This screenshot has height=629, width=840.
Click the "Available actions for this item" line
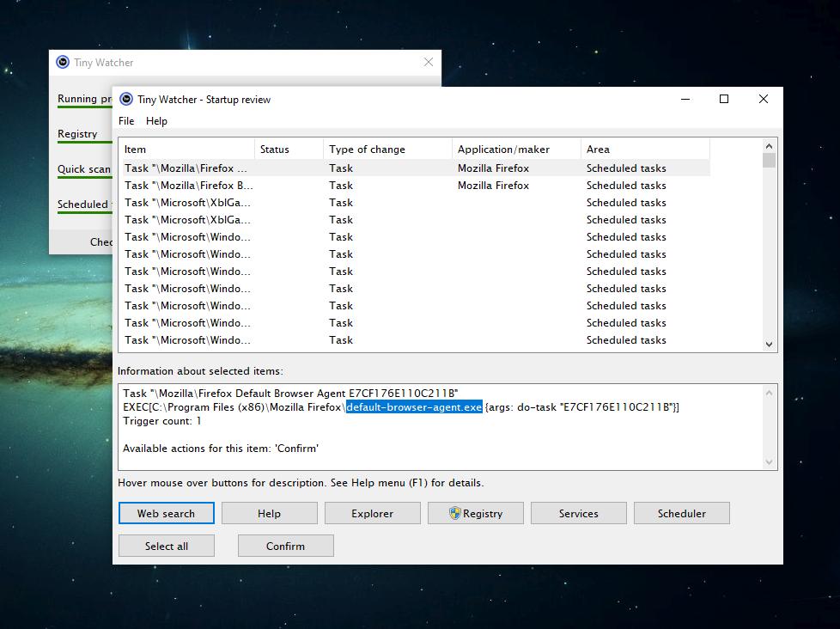(x=221, y=449)
